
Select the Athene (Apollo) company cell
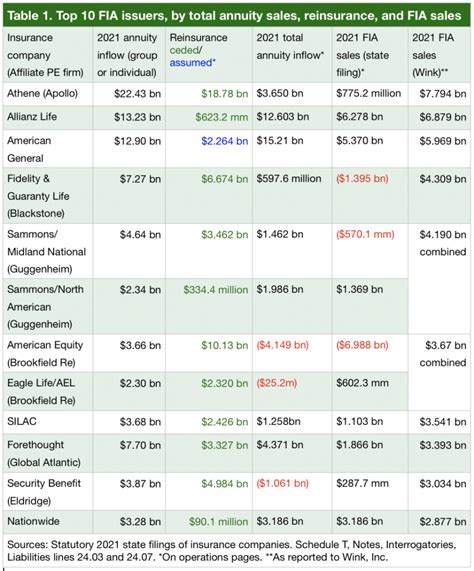point(48,94)
